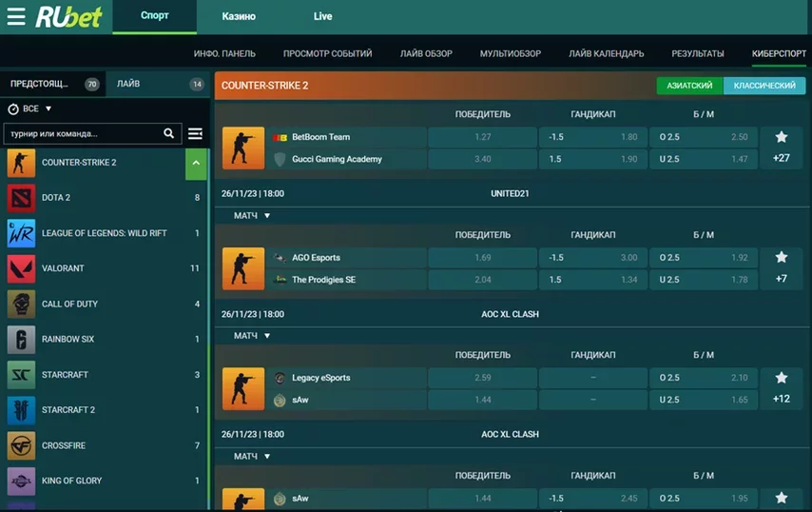The height and width of the screenshot is (512, 812).
Task: Go to Инфо. панель
Action: 224,54
